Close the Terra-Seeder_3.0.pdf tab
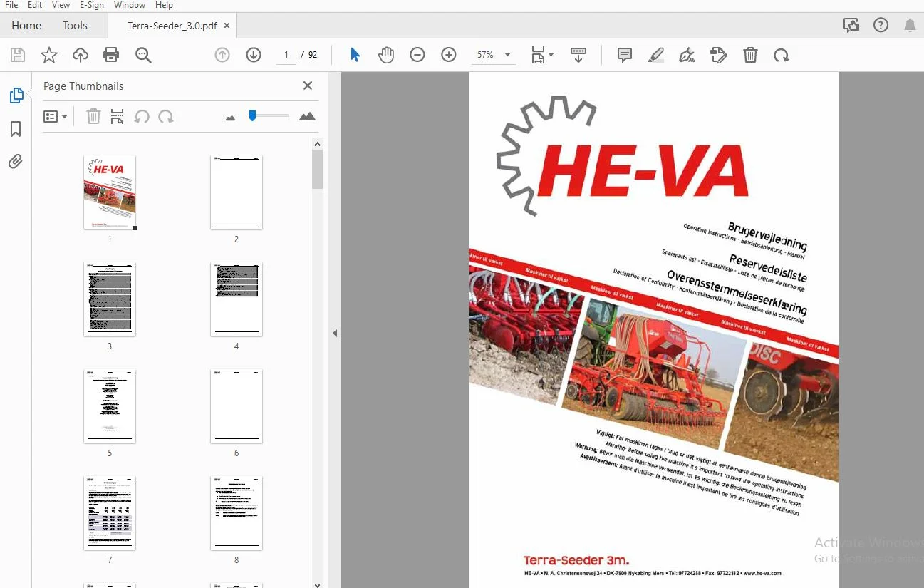This screenshot has height=588, width=924. pyautogui.click(x=227, y=26)
